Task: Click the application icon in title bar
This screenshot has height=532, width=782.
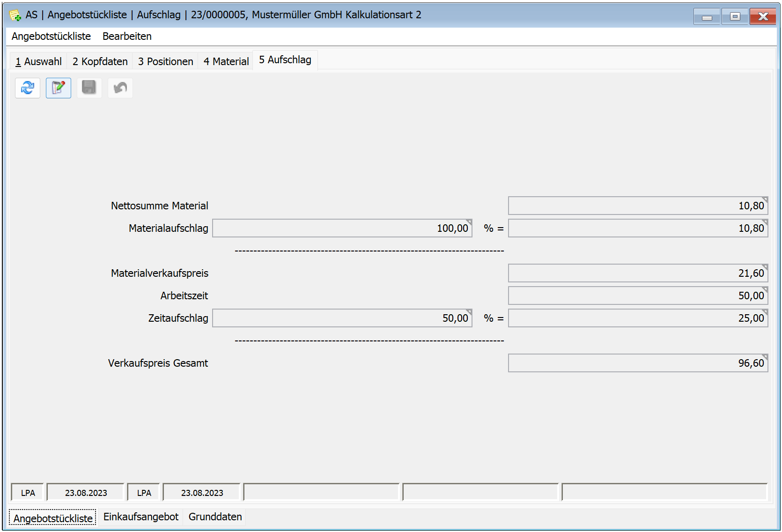Action: (15, 15)
